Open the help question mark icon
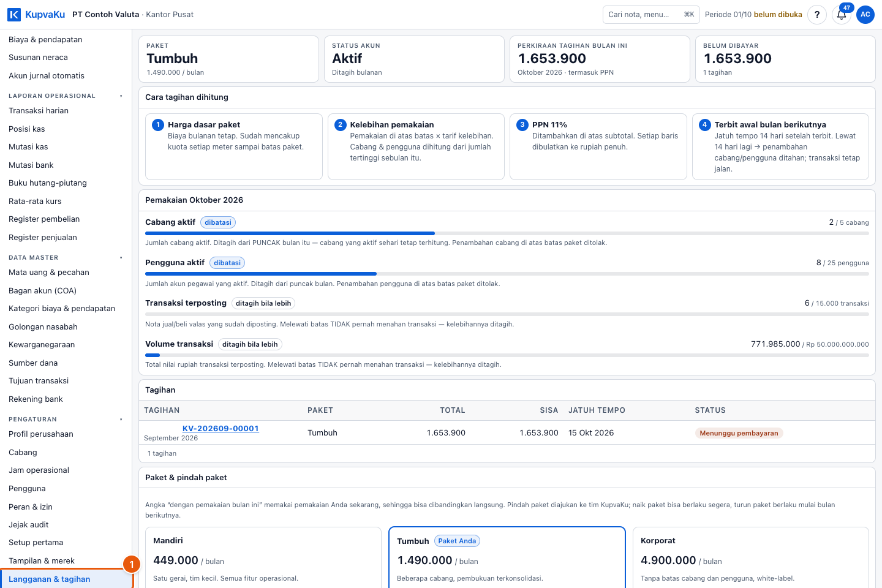The height and width of the screenshot is (588, 882). point(817,15)
